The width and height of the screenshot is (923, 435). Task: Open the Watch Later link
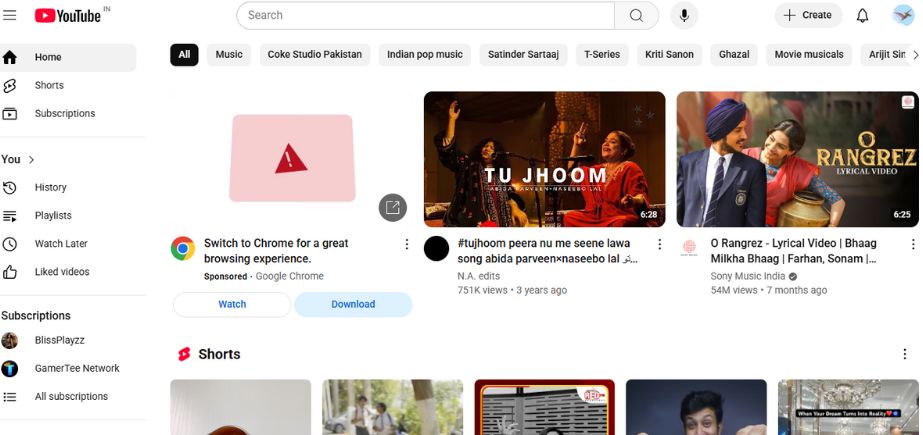pyautogui.click(x=61, y=244)
